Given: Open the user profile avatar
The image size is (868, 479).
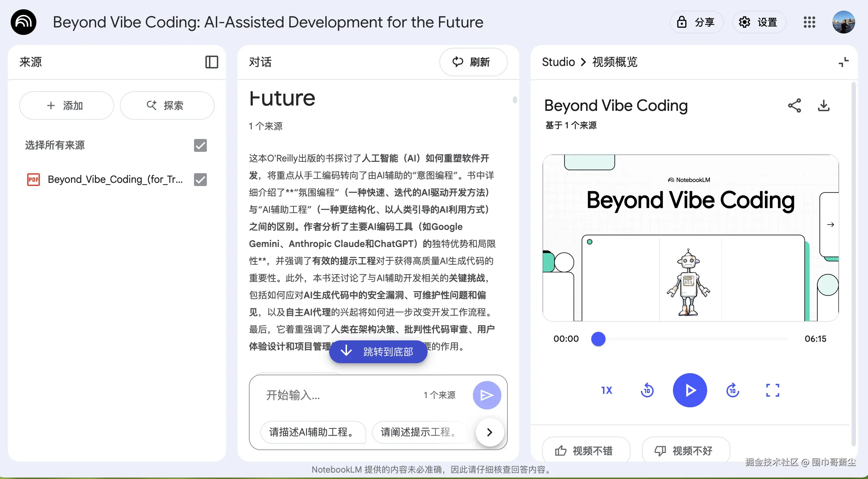Looking at the screenshot, I should (843, 22).
